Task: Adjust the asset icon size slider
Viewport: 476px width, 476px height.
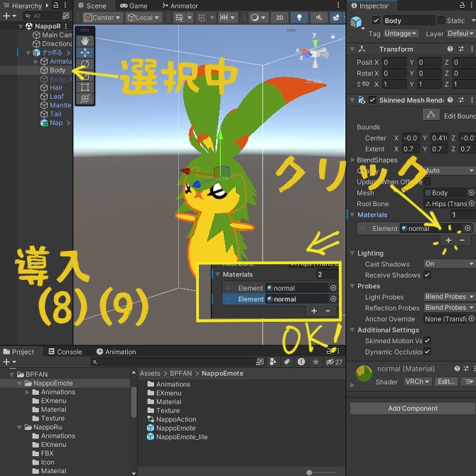Action: tap(309, 472)
